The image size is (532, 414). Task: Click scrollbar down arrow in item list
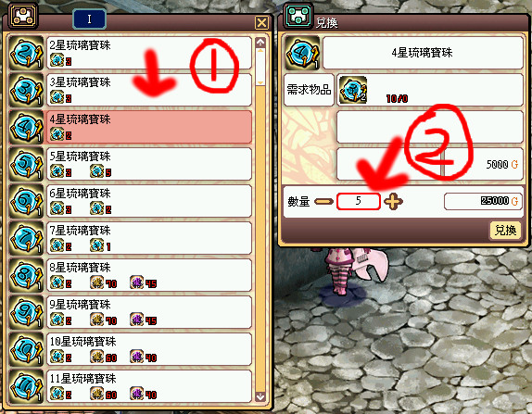[260, 396]
